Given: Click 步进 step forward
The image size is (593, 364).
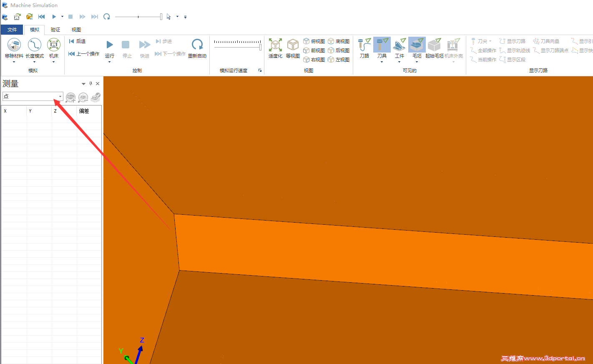Looking at the screenshot, I should click(x=164, y=41).
